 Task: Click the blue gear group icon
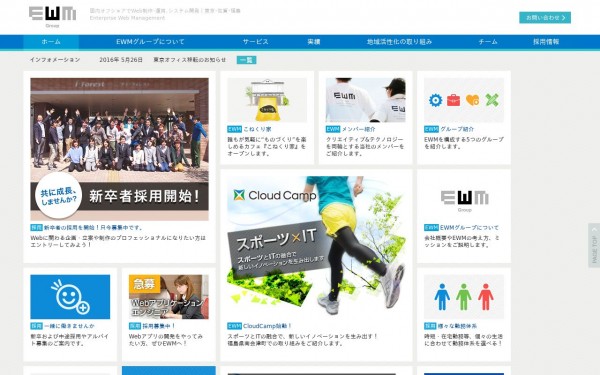pyautogui.click(x=435, y=100)
